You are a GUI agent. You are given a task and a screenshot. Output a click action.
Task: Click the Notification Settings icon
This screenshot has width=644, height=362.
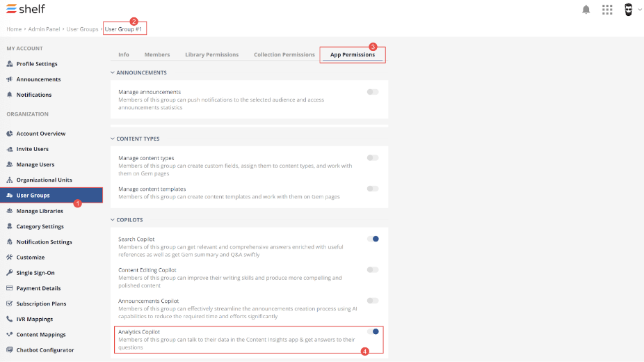[x=10, y=242]
